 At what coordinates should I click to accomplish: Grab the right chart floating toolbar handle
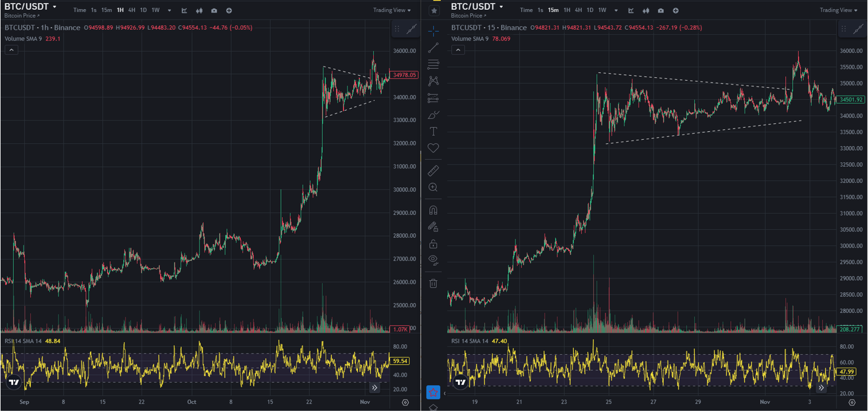click(x=843, y=29)
